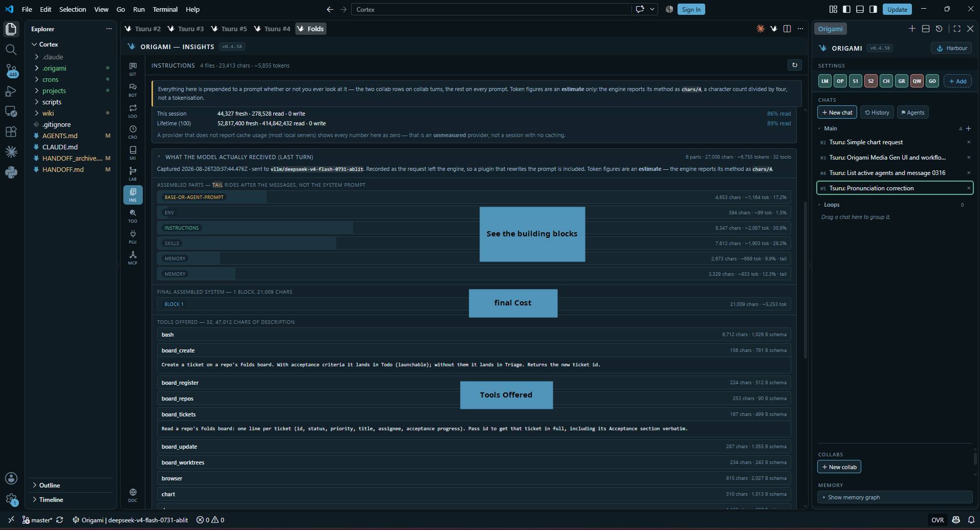The width and height of the screenshot is (980, 530).
Task: Open the Python activity bar icon
Action: 11,172
